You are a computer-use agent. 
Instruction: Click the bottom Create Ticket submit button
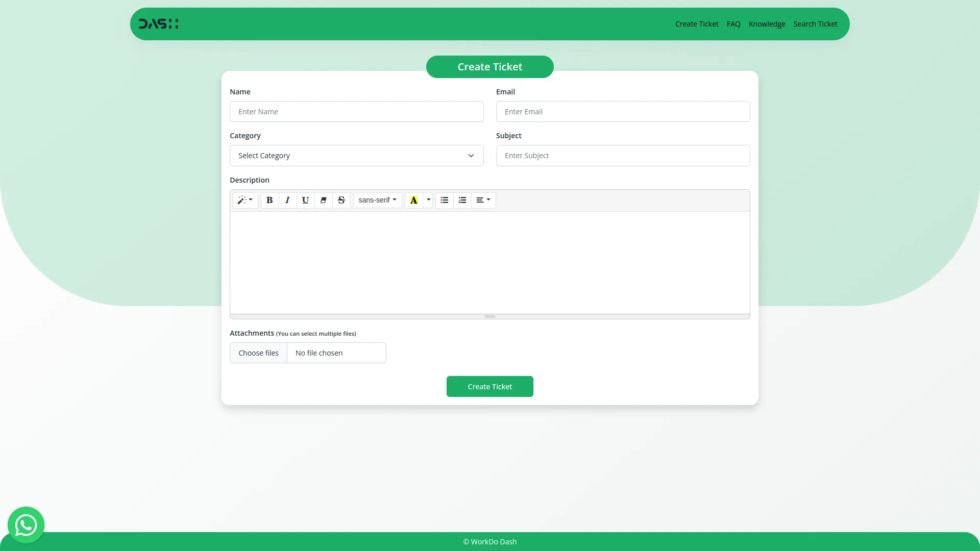[x=489, y=387]
